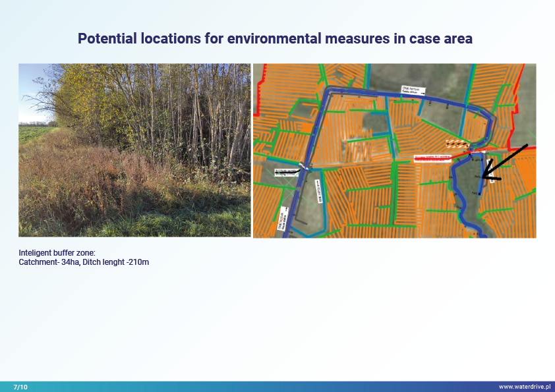Open the www.waterdrive.pl link
Image resolution: width=555 pixels, height=392 pixels.
click(524, 387)
